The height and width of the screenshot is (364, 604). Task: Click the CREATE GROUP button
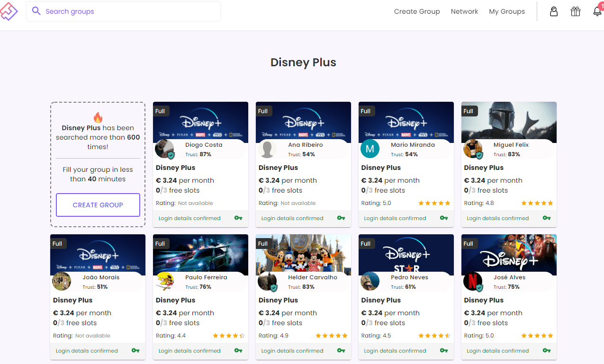[x=98, y=205]
